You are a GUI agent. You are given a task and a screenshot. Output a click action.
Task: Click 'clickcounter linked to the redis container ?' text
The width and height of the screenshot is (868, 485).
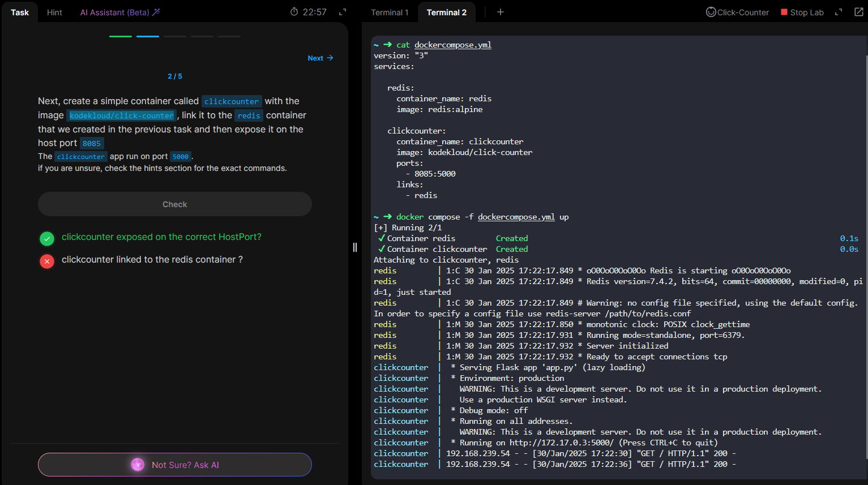click(152, 259)
